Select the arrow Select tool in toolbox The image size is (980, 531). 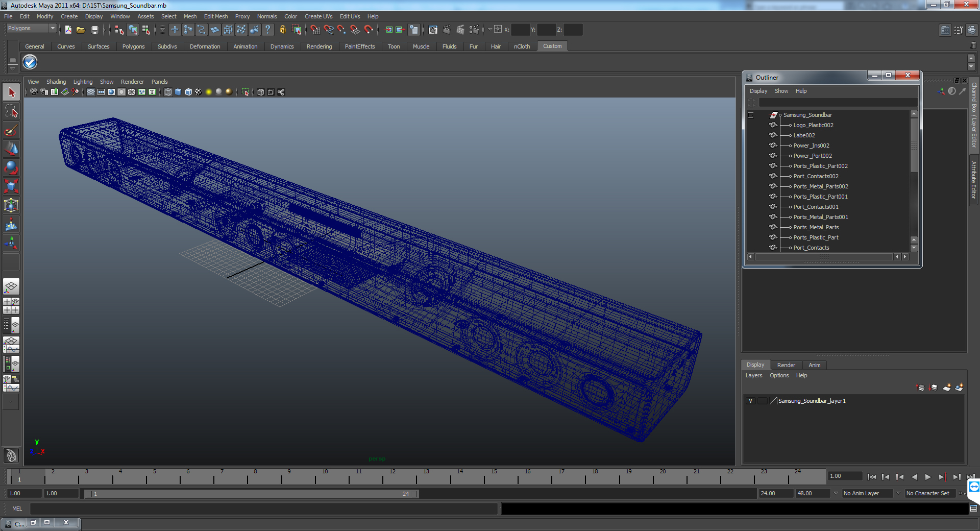[x=11, y=92]
